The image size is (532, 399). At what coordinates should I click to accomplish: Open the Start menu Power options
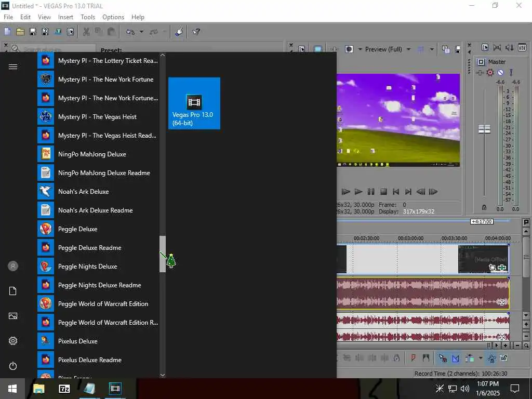13,366
